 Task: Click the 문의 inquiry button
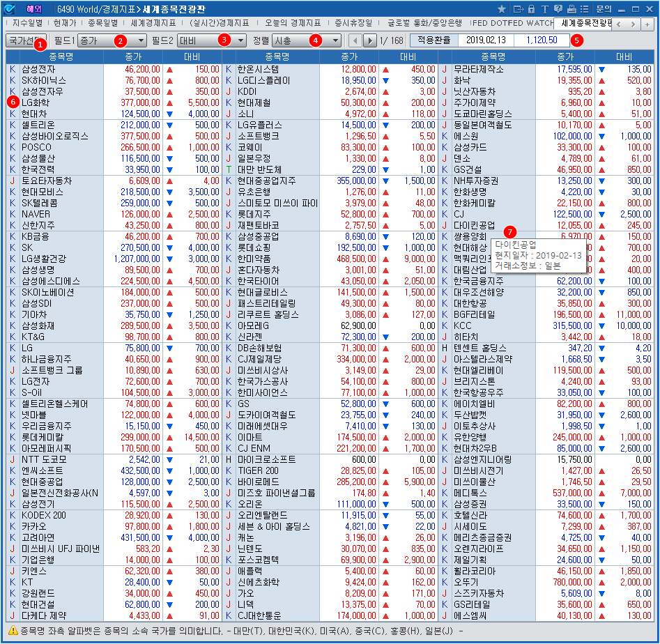[x=604, y=9]
